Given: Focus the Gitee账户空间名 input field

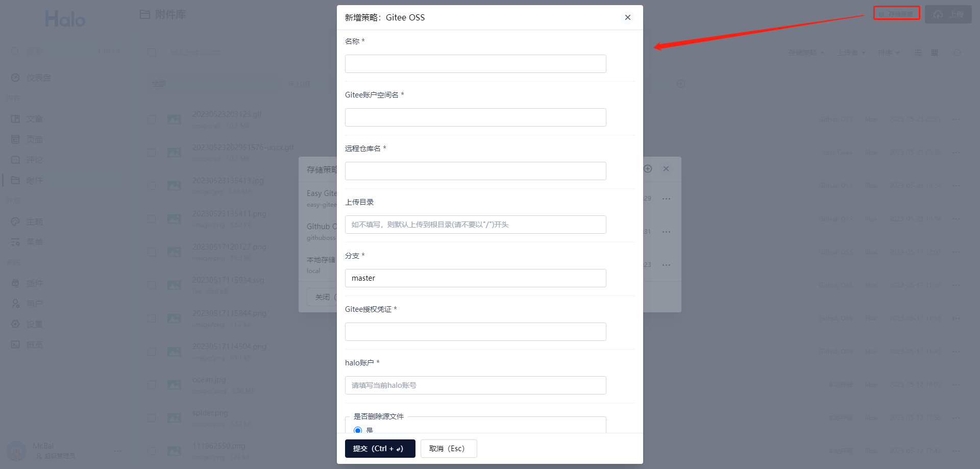Looking at the screenshot, I should (476, 117).
